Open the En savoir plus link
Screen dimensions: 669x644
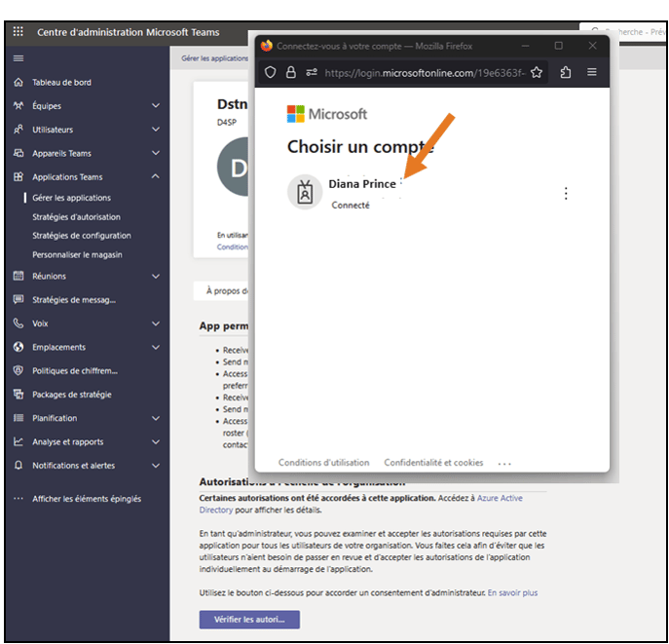512,592
